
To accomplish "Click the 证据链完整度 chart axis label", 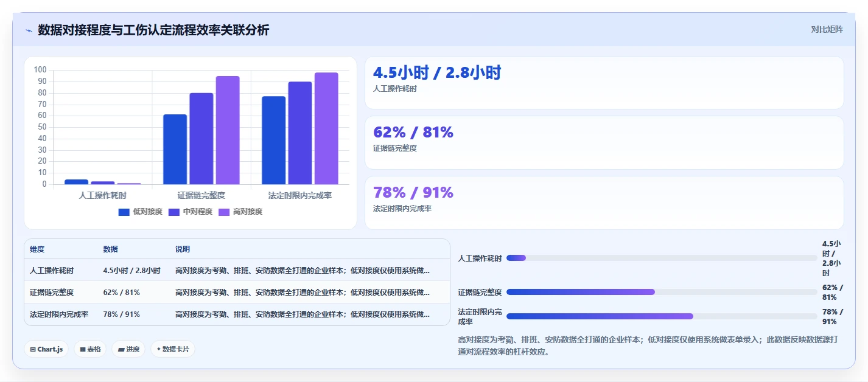I will pos(201,195).
